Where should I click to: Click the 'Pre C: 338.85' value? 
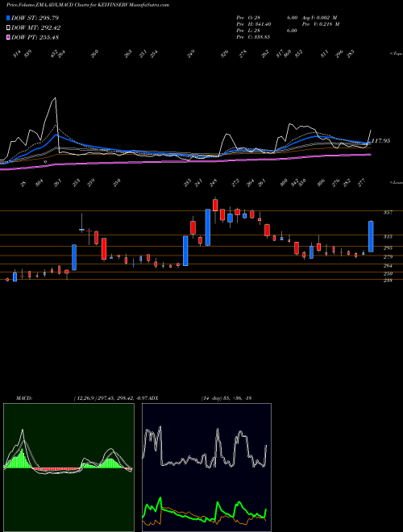(x=253, y=37)
